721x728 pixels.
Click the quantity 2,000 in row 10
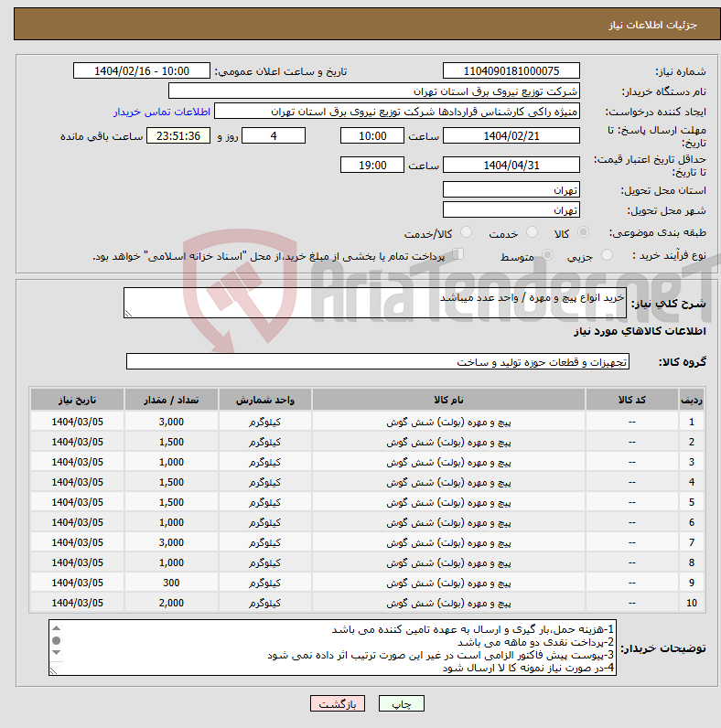click(171, 603)
